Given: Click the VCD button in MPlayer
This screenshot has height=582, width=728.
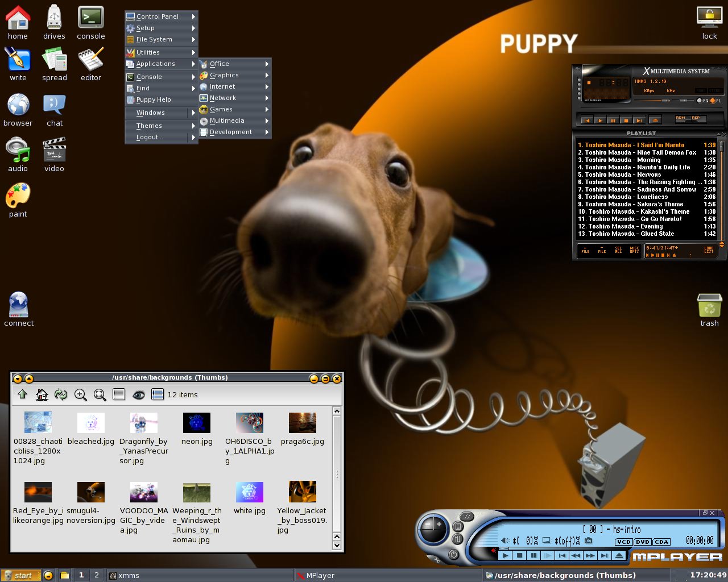Looking at the screenshot, I should pyautogui.click(x=624, y=542).
